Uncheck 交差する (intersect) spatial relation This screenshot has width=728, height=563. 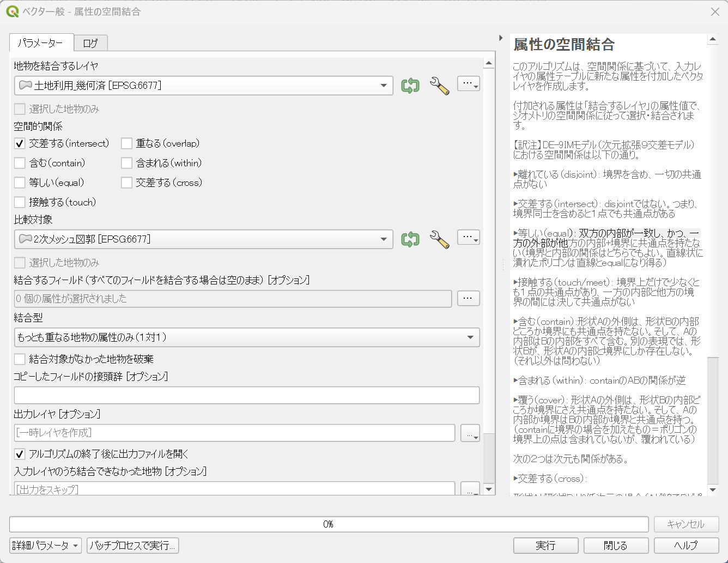[20, 143]
